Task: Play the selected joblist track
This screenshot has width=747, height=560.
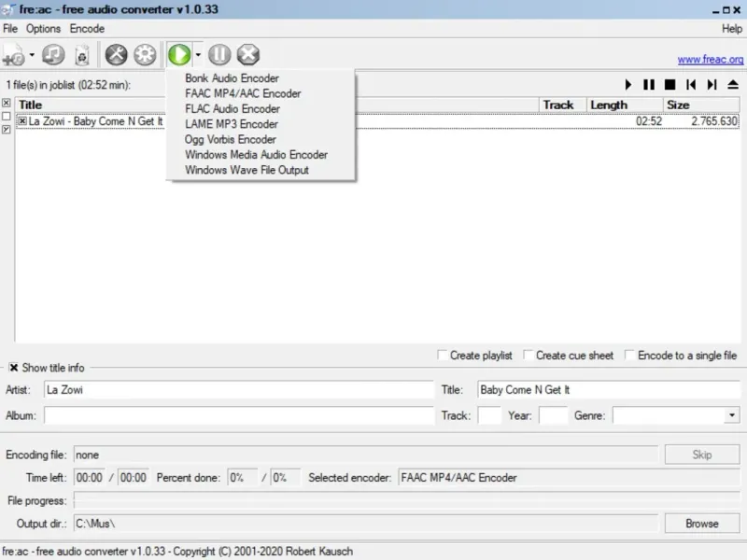Action: pyautogui.click(x=627, y=85)
